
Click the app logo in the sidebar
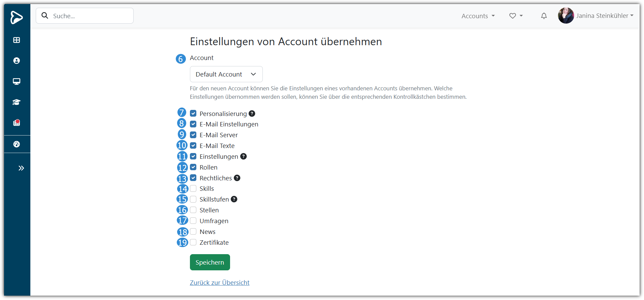coord(17,17)
